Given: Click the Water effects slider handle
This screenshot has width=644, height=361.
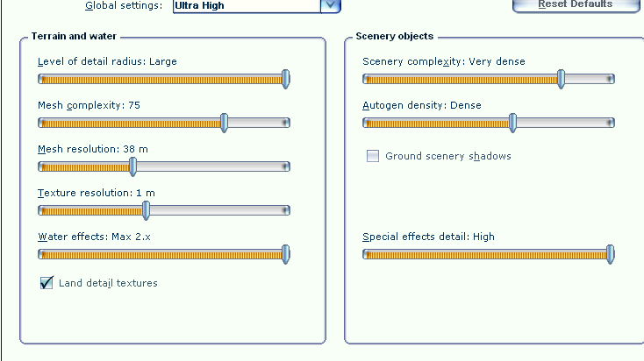Looking at the screenshot, I should click(x=286, y=254).
